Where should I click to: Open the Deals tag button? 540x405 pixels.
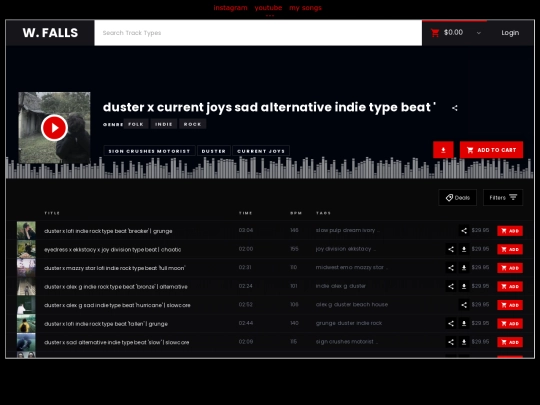tap(457, 197)
